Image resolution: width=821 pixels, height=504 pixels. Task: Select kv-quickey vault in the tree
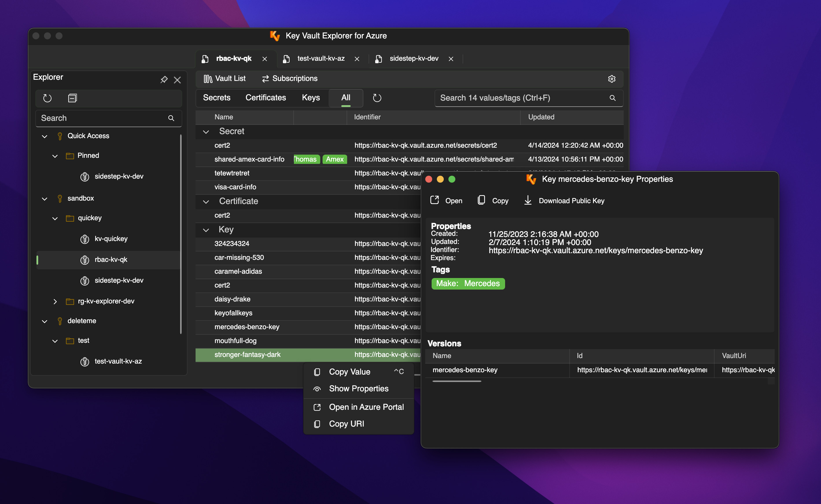coord(111,239)
